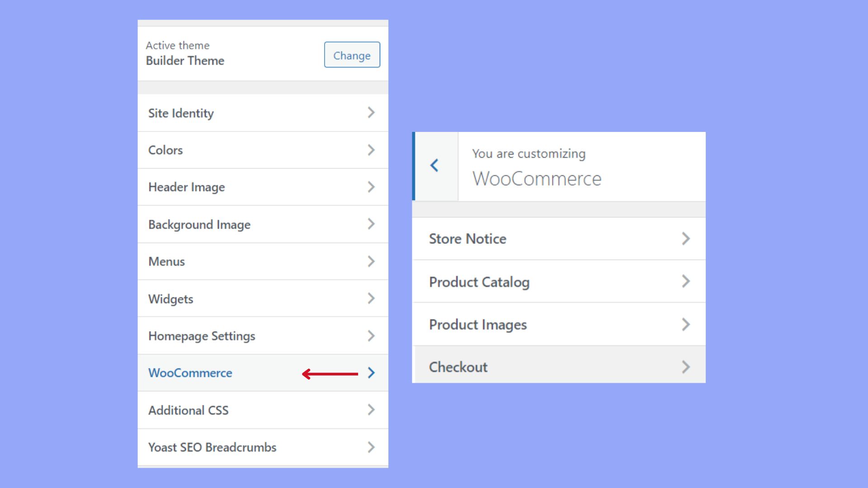Click the back arrow in WooCommerce panel
This screenshot has height=488, width=868.
[x=434, y=166]
